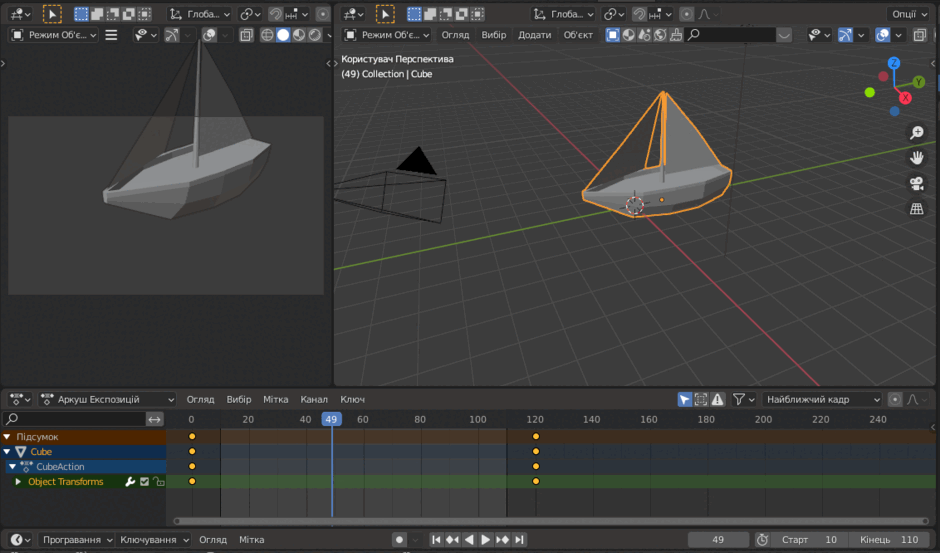Click the Start frame field showing 10
940x553 pixels.
click(809, 540)
